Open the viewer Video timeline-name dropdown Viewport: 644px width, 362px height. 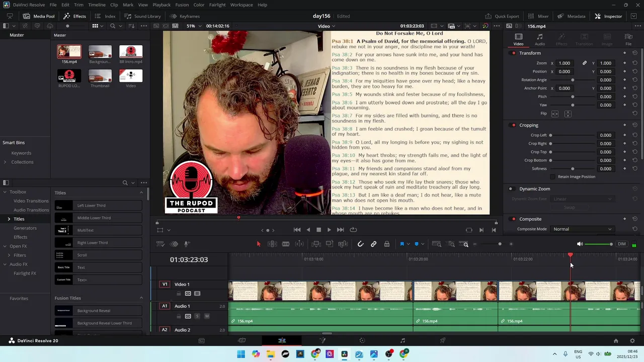pos(327,26)
